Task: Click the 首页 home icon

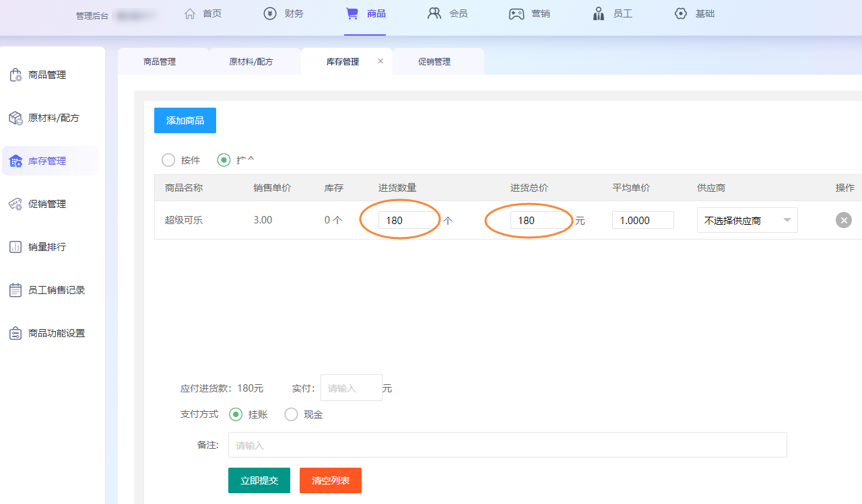Action: click(190, 13)
